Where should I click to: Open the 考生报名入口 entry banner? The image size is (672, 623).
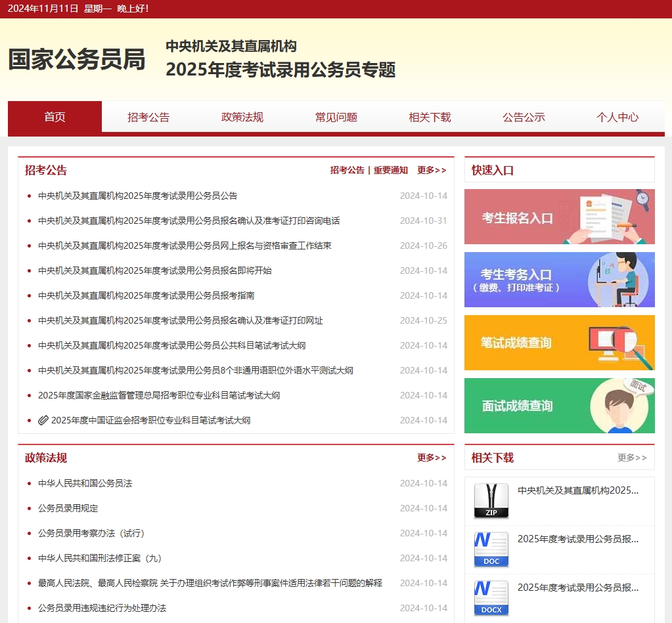point(559,217)
